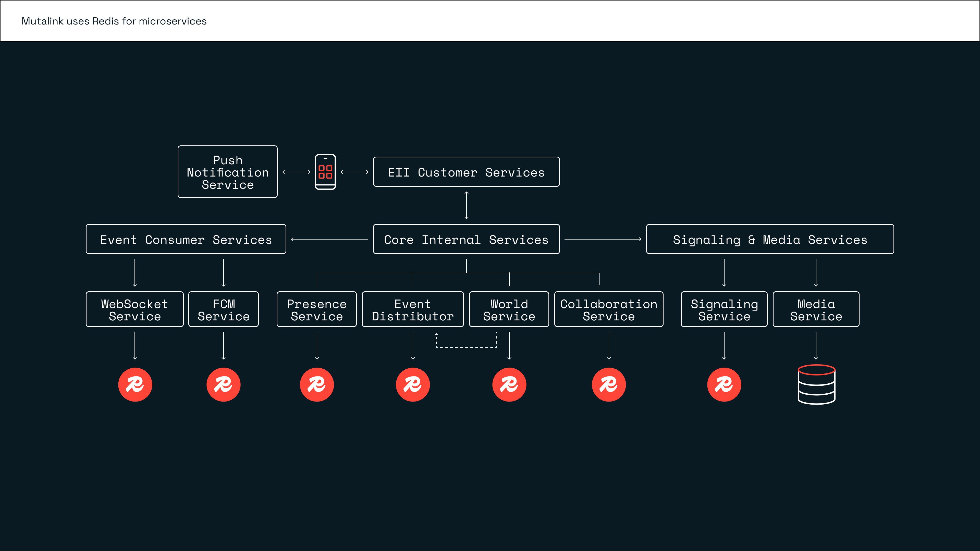Click the Presence Service node
The width and height of the screenshot is (980, 551).
[x=316, y=309]
